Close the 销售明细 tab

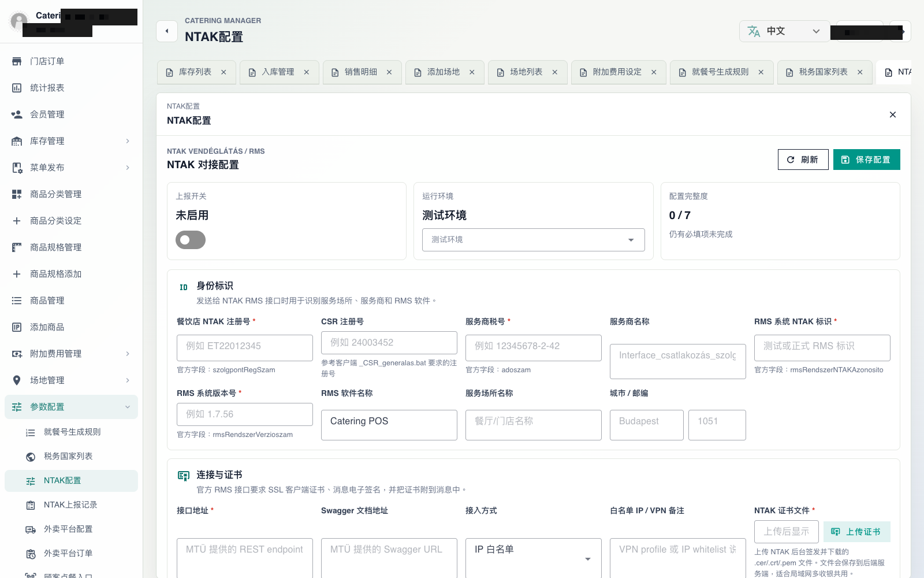(x=389, y=72)
